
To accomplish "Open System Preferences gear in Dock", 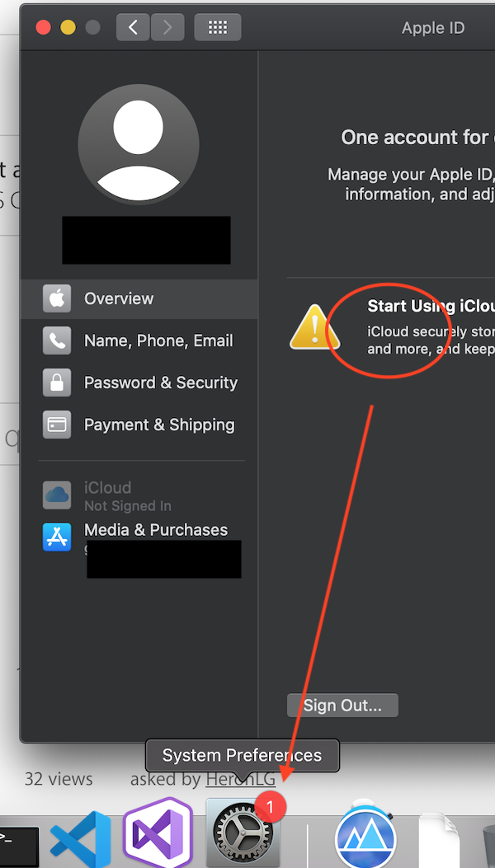I will [x=243, y=833].
